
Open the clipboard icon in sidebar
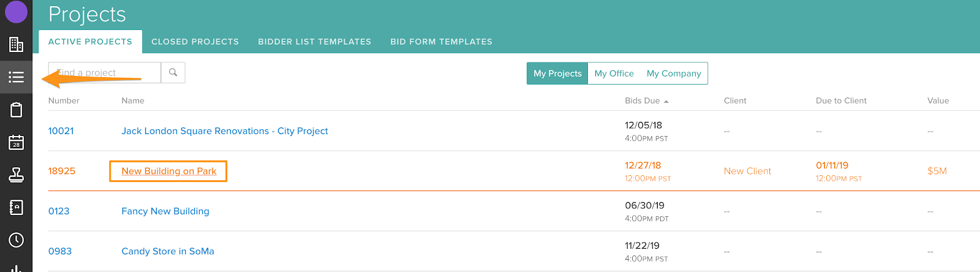tap(16, 110)
